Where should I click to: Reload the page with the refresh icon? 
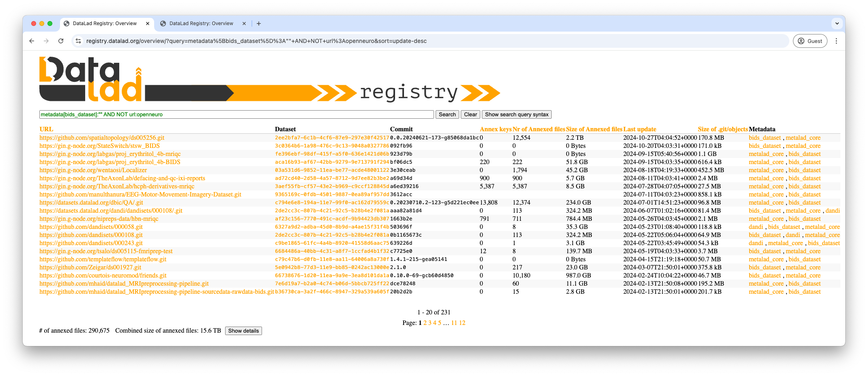[61, 41]
